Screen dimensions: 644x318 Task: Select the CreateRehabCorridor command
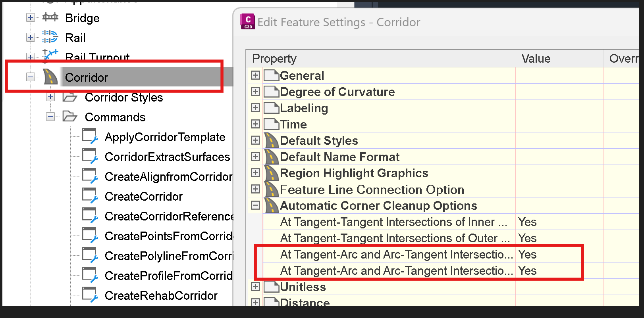[161, 296]
